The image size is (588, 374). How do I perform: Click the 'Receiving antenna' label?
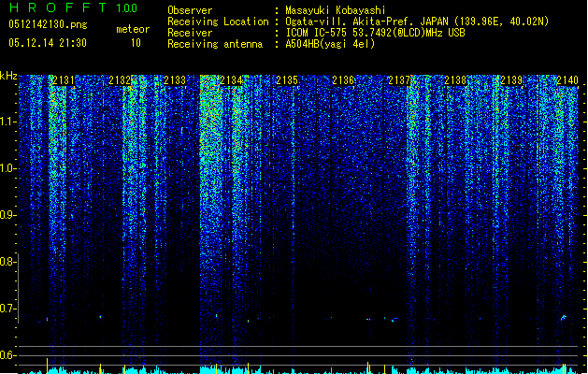click(x=215, y=44)
